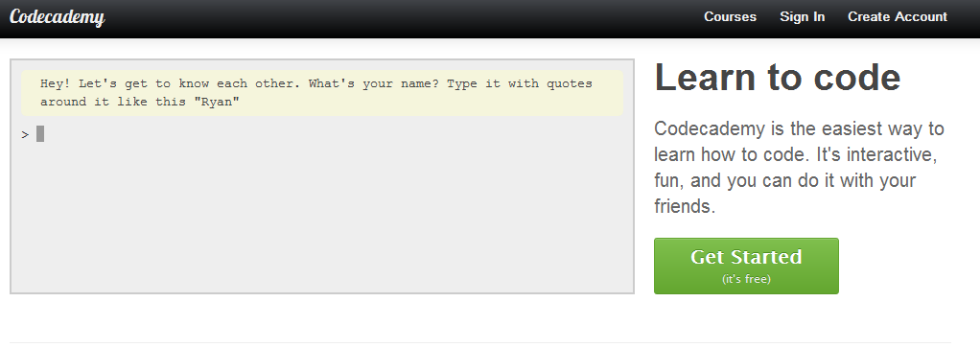The image size is (980, 348).
Task: Go to Sign In
Action: coord(802,17)
